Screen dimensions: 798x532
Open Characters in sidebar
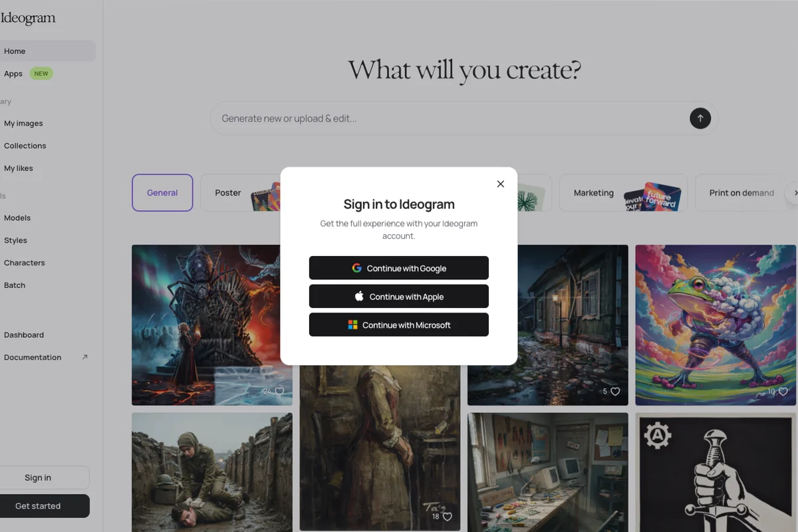24,263
